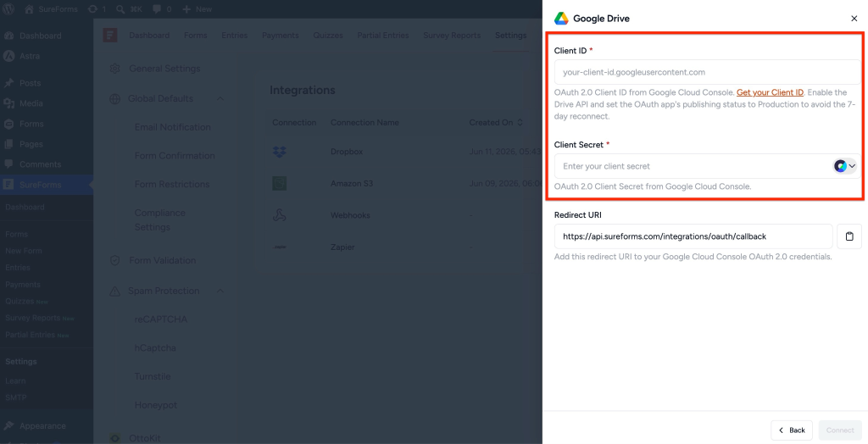
Task: Focus the Client ID input field
Action: click(708, 72)
